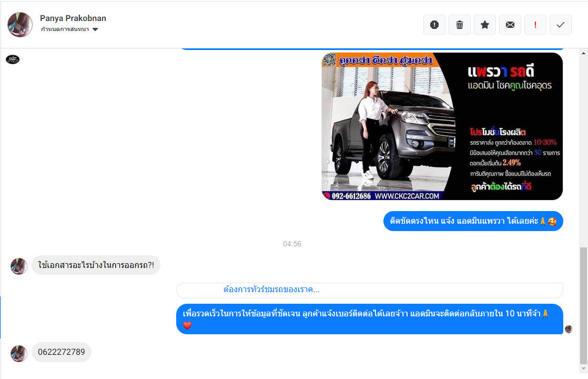Viewport: 588px width, 379px height.
Task: Click the 04:56 timestamp
Action: (292, 244)
